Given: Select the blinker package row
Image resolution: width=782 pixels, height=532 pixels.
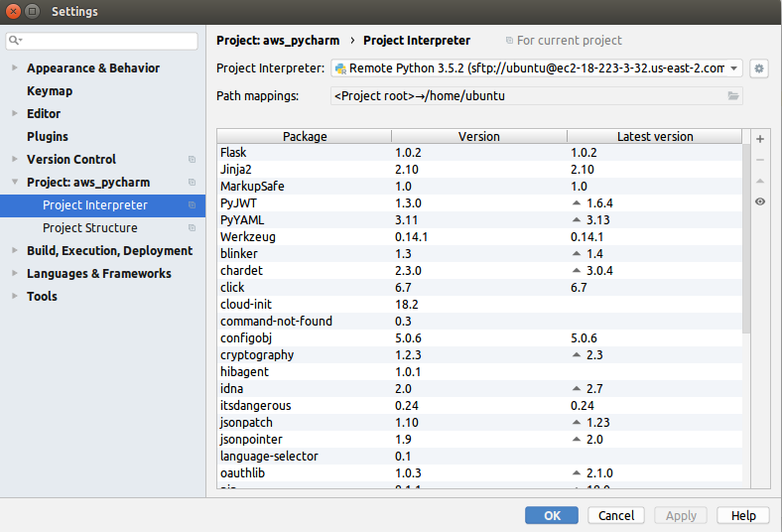Looking at the screenshot, I should click(479, 254).
